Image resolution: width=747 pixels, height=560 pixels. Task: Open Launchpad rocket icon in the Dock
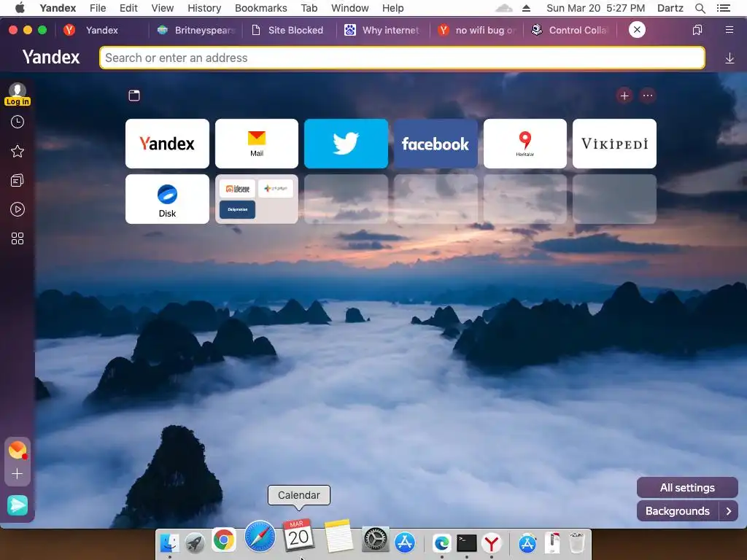pos(195,542)
